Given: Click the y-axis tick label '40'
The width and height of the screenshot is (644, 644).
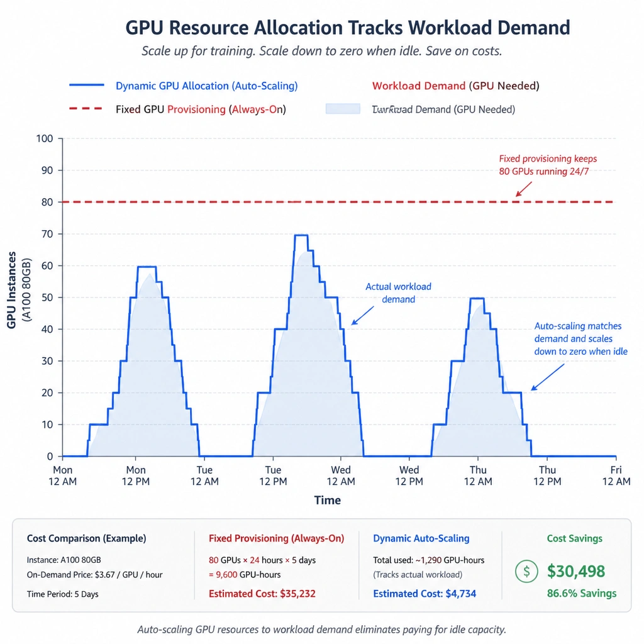Looking at the screenshot, I should 47,329.
